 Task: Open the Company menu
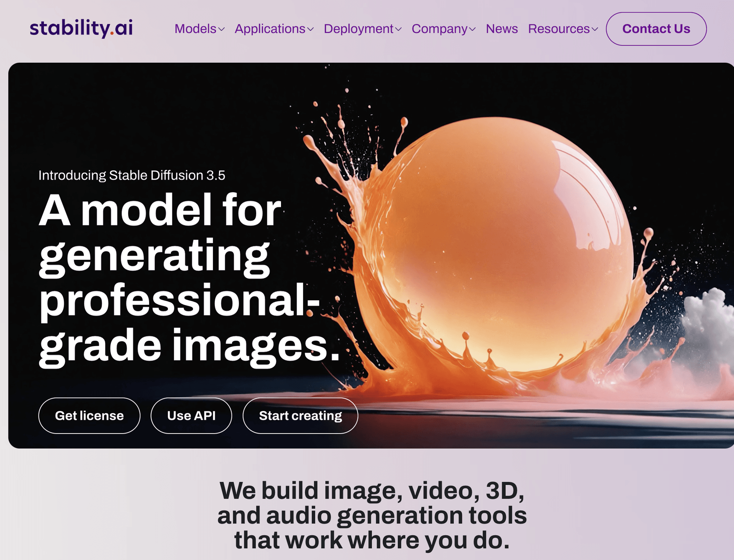pyautogui.click(x=440, y=29)
